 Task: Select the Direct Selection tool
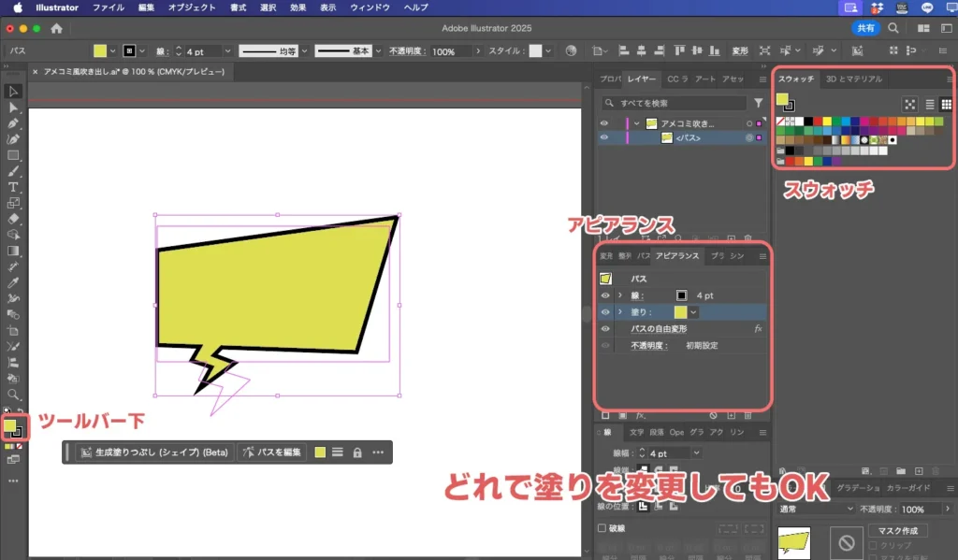[x=13, y=108]
